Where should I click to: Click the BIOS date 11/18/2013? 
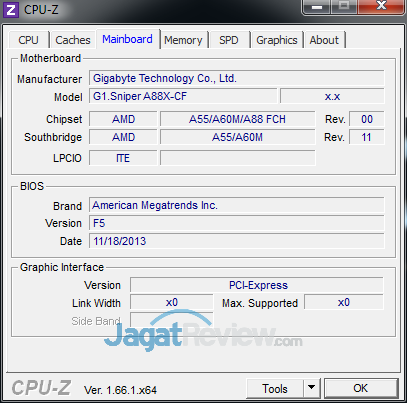(x=237, y=241)
